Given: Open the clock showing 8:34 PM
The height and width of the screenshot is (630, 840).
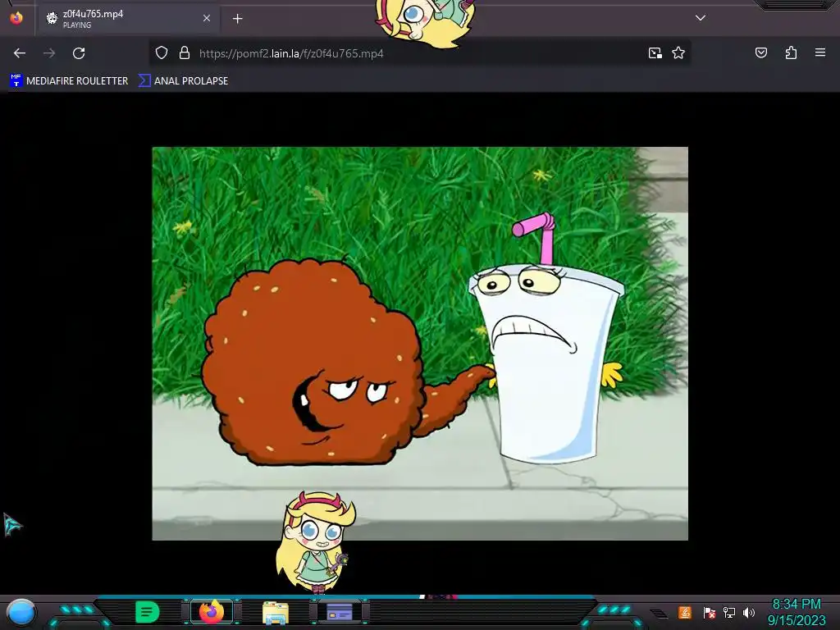Looking at the screenshot, I should pos(797,612).
